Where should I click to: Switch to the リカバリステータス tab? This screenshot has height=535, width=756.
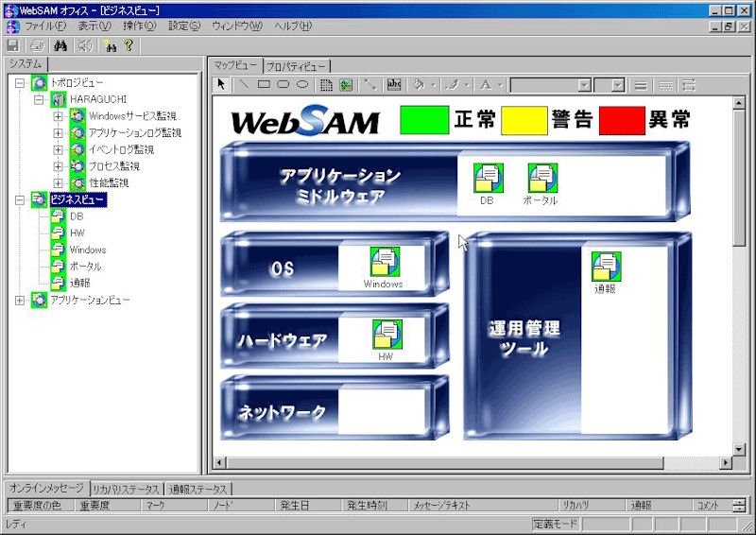point(127,490)
